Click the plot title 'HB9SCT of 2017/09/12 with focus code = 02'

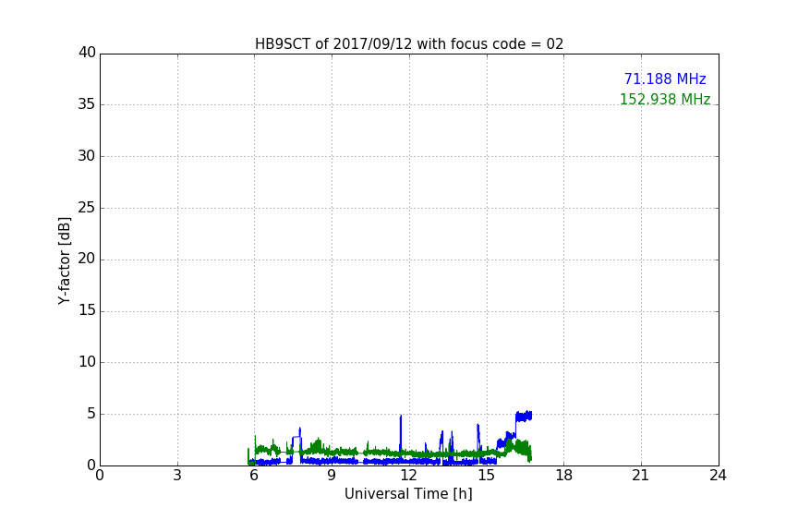tap(409, 44)
